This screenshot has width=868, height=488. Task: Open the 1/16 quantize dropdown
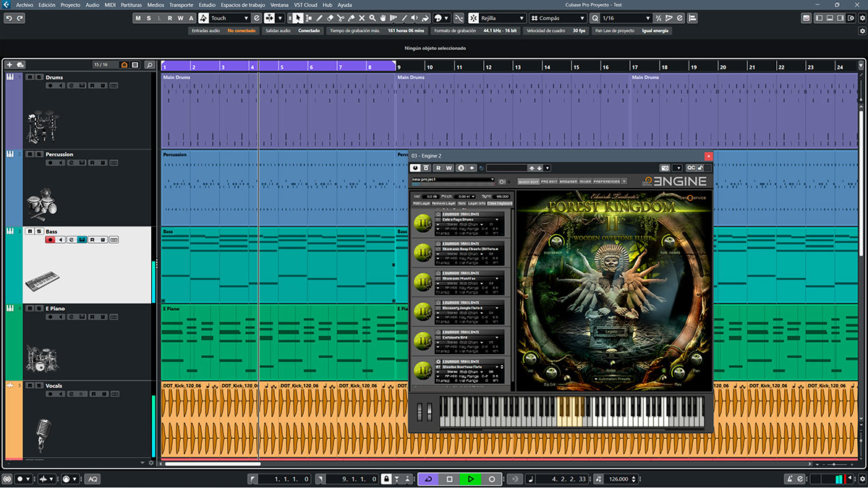626,18
